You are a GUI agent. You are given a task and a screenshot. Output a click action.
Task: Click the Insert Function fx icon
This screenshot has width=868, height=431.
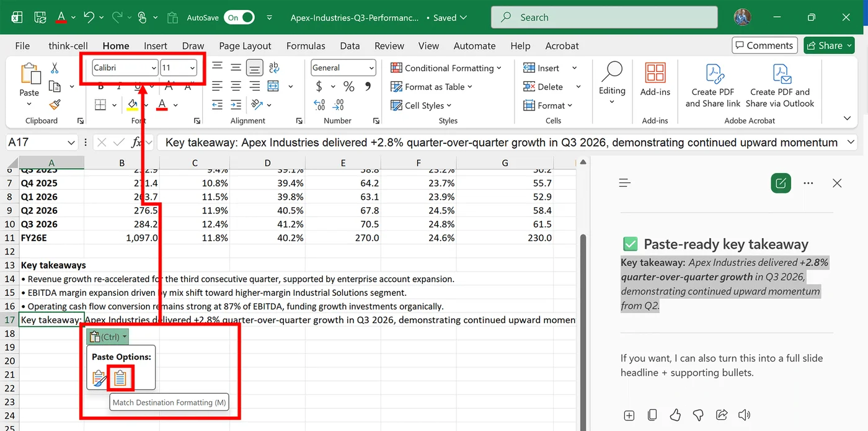137,143
